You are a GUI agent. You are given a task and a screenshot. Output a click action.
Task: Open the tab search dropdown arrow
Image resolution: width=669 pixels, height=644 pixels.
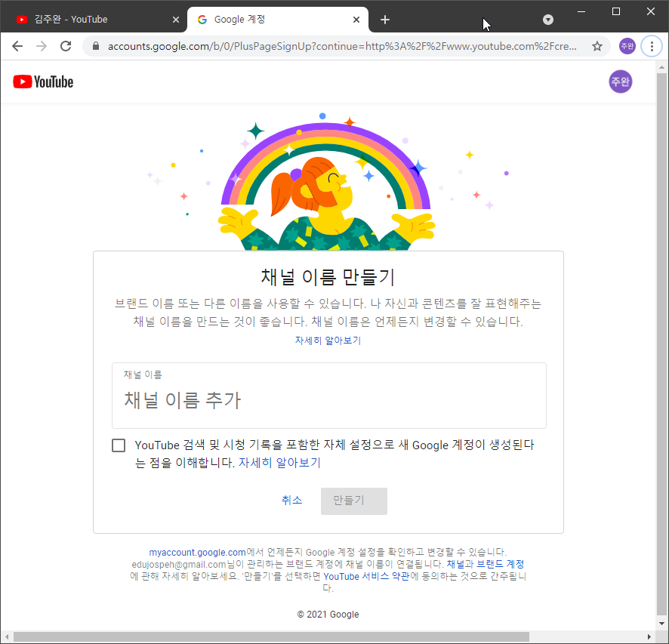(548, 20)
